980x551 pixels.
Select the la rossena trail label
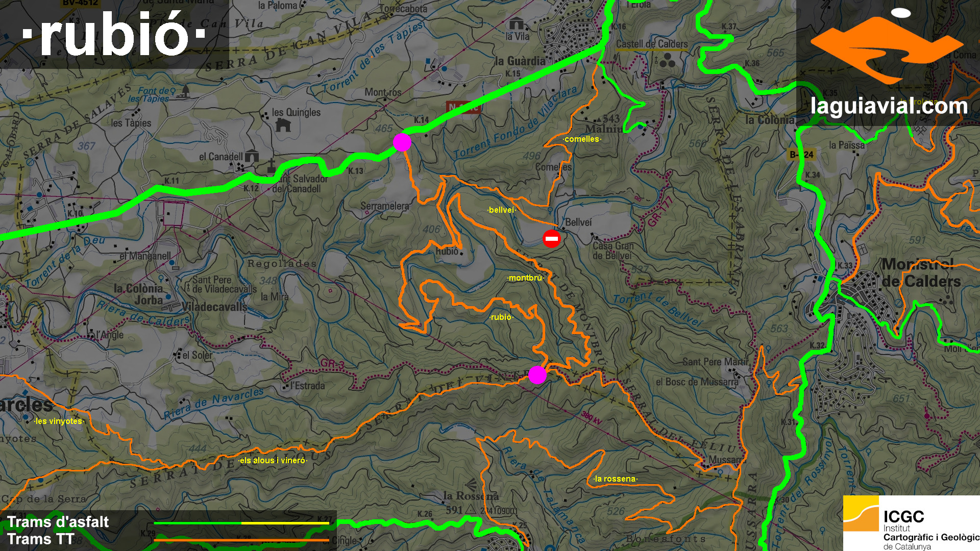coord(616,479)
